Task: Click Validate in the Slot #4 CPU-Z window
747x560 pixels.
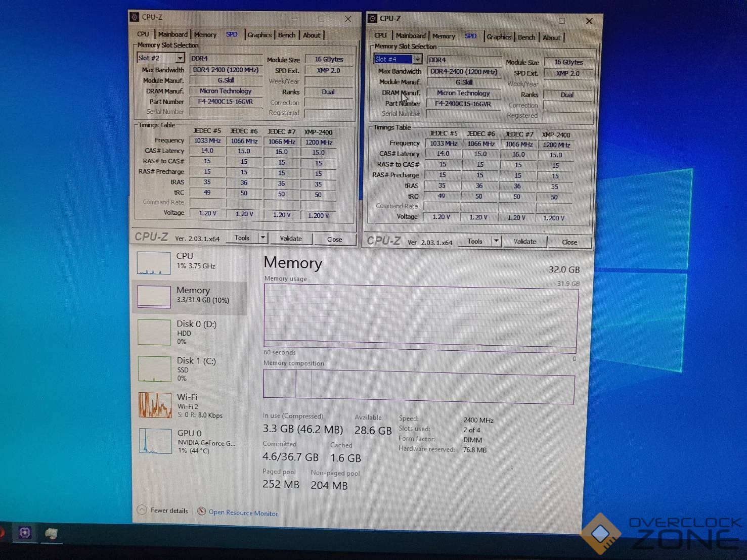Action: coord(525,242)
